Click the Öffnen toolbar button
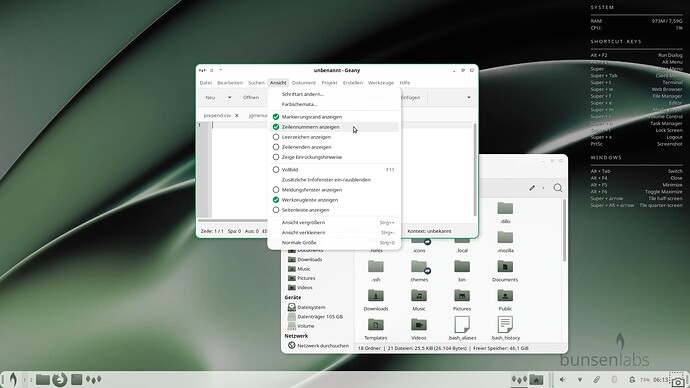The height and width of the screenshot is (388, 690). (251, 97)
